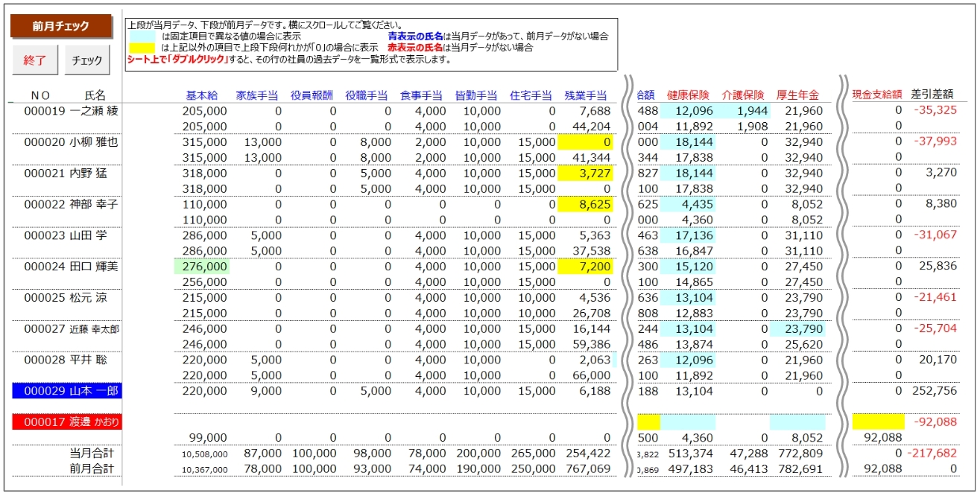Viewport: 980px width, 496px height.
Task: Click the 差引差額 column header
Action: 932,95
